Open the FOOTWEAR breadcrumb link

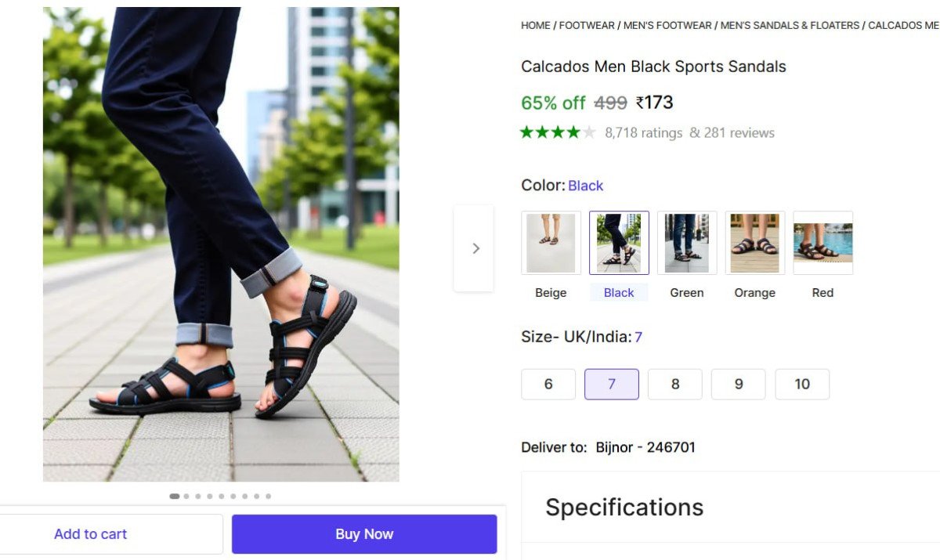click(586, 25)
